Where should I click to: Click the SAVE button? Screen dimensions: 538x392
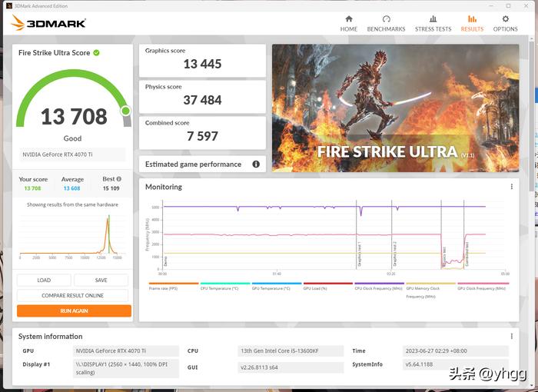point(101,280)
